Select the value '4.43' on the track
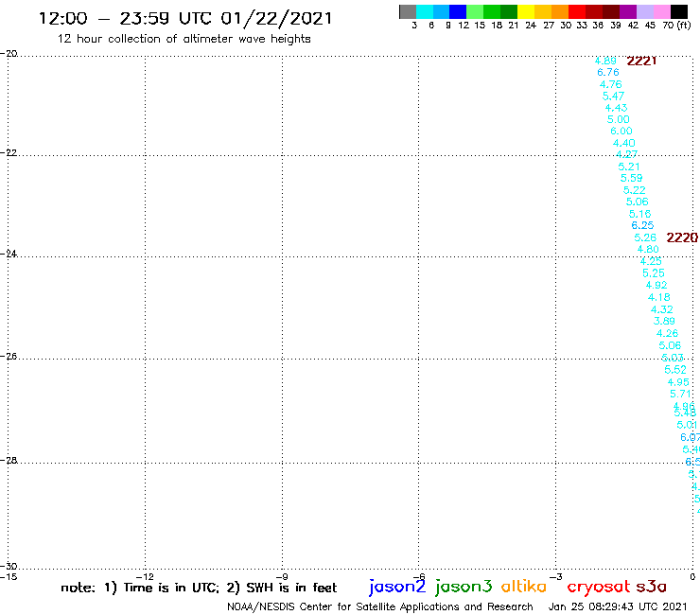Viewport: 700px width, 615px height. click(x=616, y=108)
